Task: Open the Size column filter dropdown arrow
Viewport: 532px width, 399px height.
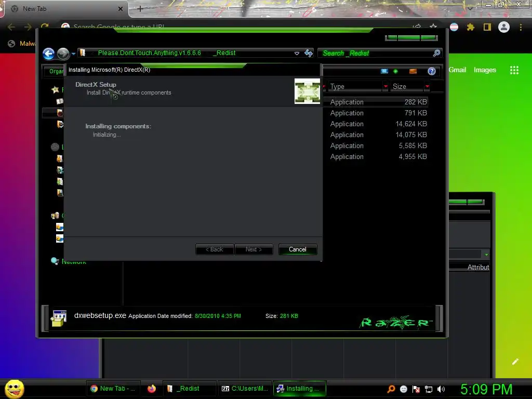Action: coord(427,87)
